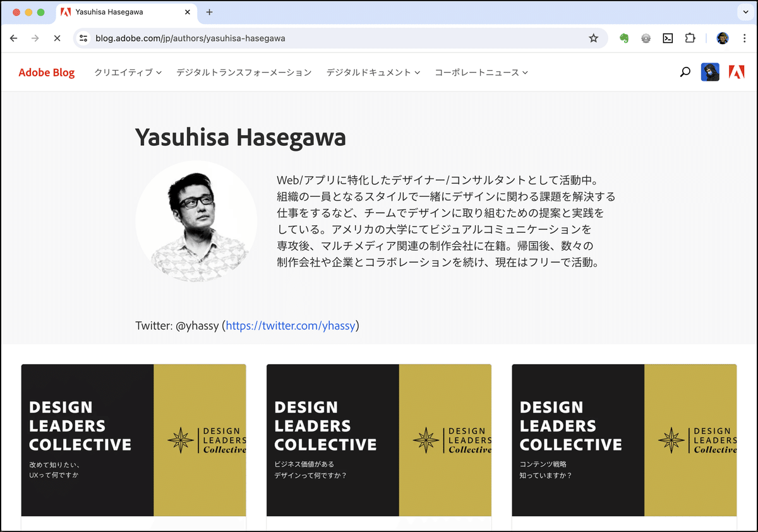The width and height of the screenshot is (758, 532).
Task: Open the blog search icon
Action: click(685, 72)
